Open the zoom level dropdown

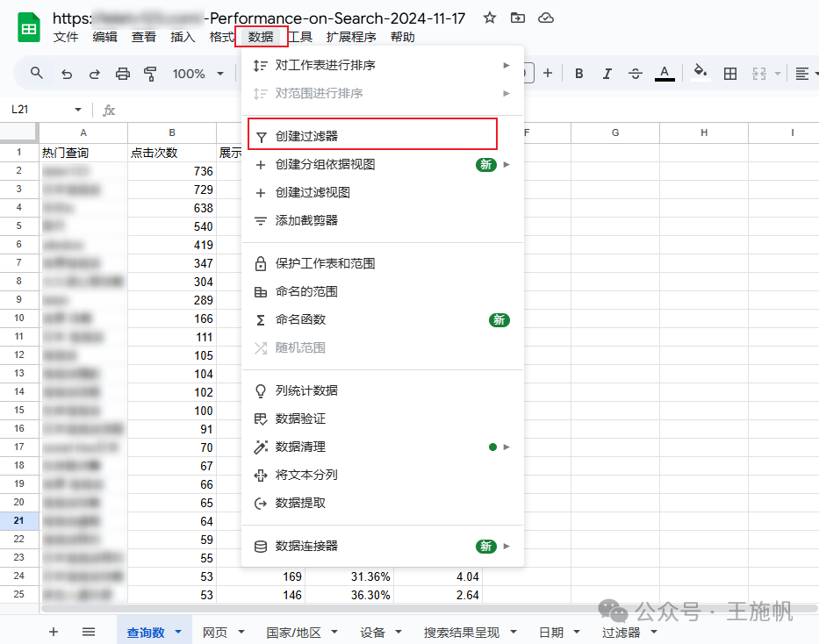(198, 74)
